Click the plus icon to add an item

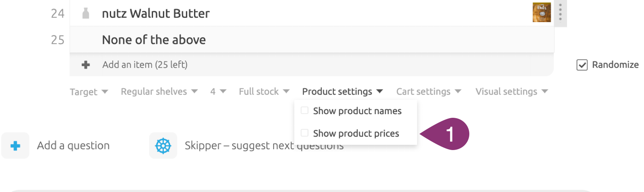tap(86, 65)
